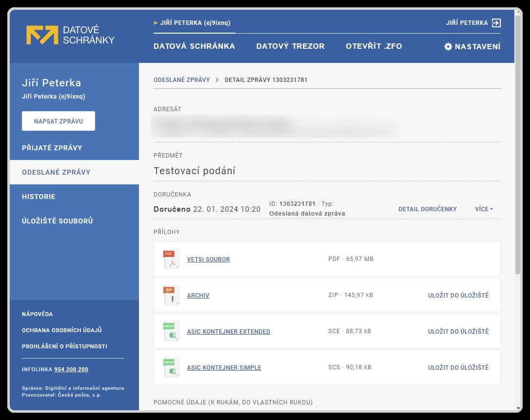Switch to Datový trezor tab

(290, 46)
